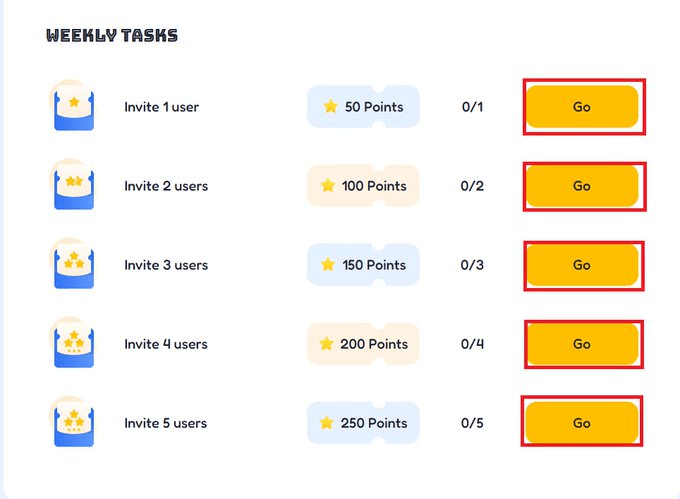Select the 100 Points reward badge
The image size is (680, 499).
click(363, 186)
